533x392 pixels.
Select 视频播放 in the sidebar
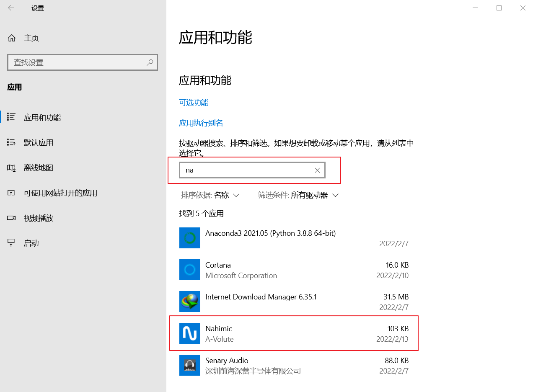pos(39,218)
